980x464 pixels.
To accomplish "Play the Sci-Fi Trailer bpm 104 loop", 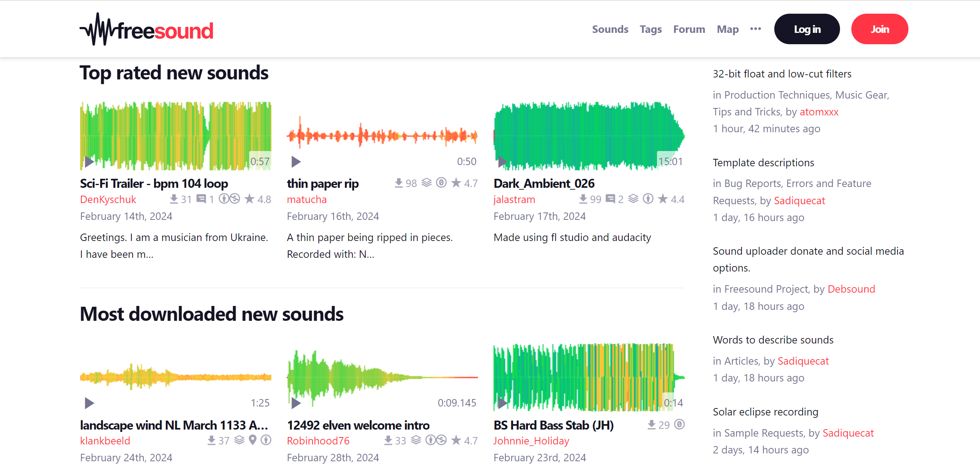I will coord(89,161).
